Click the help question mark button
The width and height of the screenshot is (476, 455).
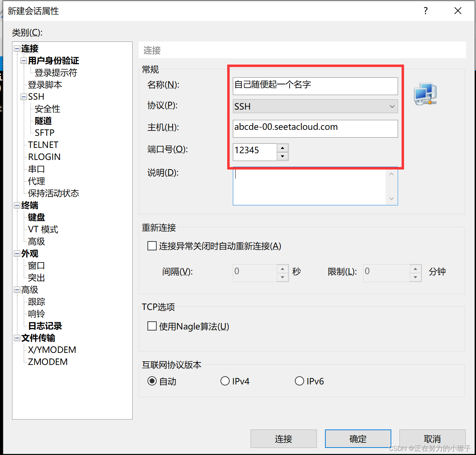(426, 11)
